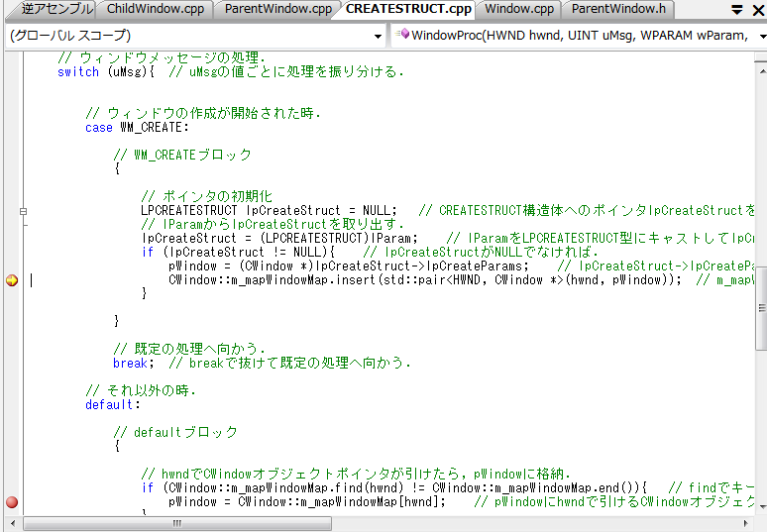Click the text 'case WM_CREATE:'
Screen dimensions: 767x532
(137, 128)
